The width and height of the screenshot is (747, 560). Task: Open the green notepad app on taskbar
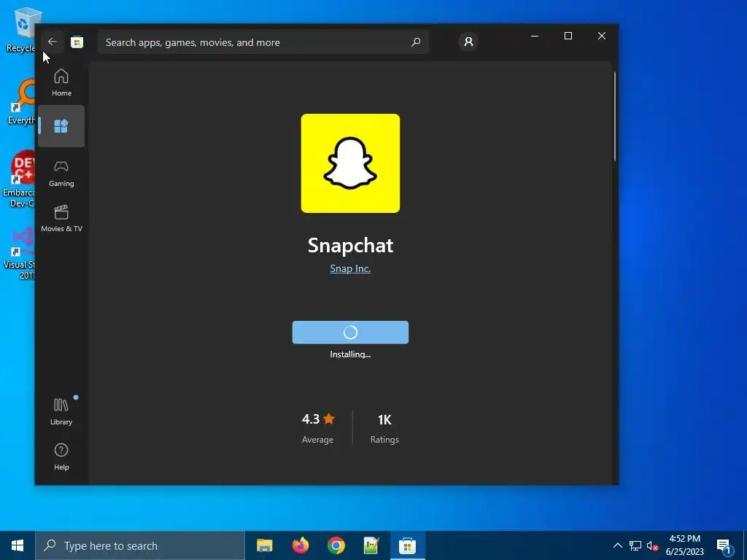[371, 545]
